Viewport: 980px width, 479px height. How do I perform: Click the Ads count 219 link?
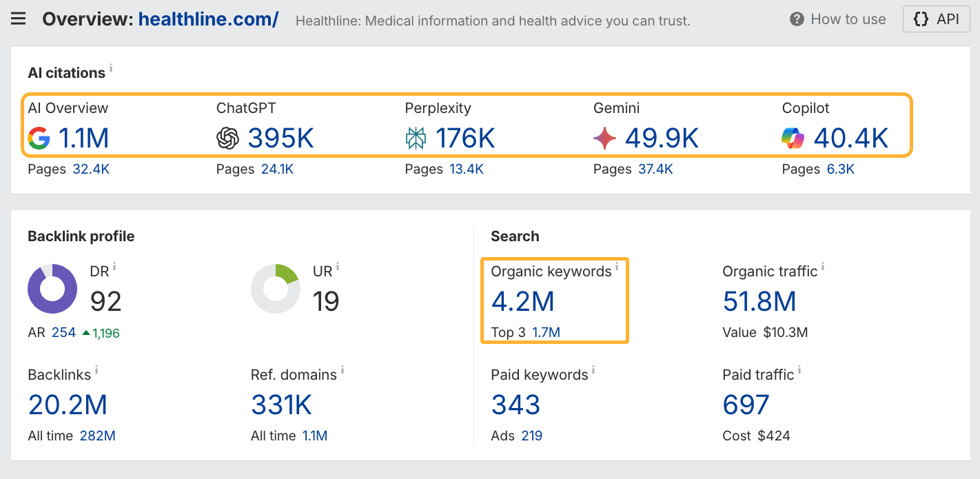[533, 436]
